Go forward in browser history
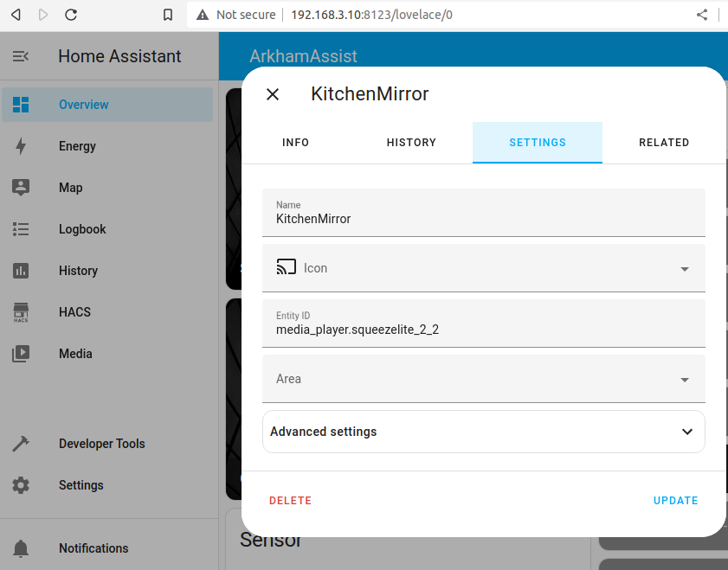 (x=43, y=15)
